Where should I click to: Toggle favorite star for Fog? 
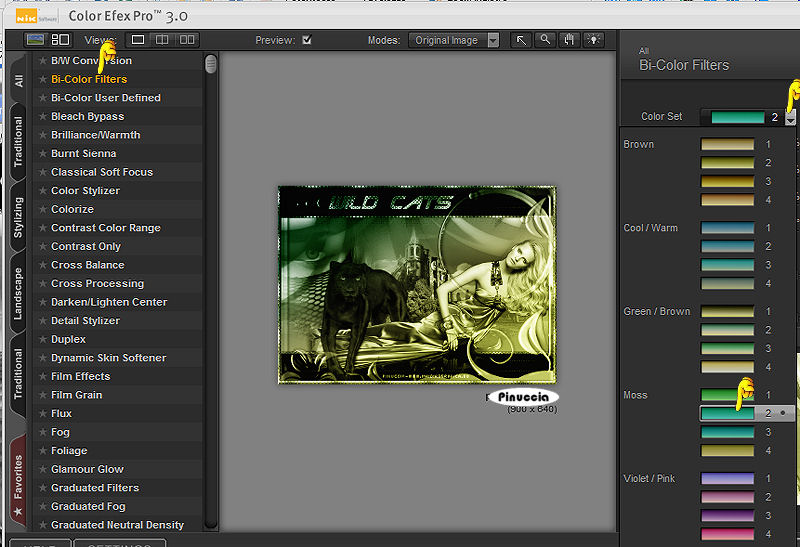(x=43, y=432)
